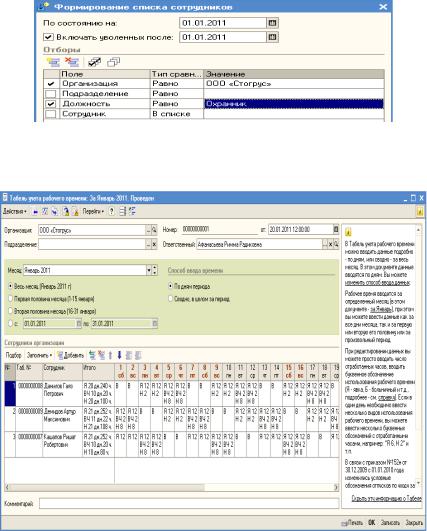The image size is (427, 531).
Task: Click the last icon right of the help icon
Action: pos(132,211)
